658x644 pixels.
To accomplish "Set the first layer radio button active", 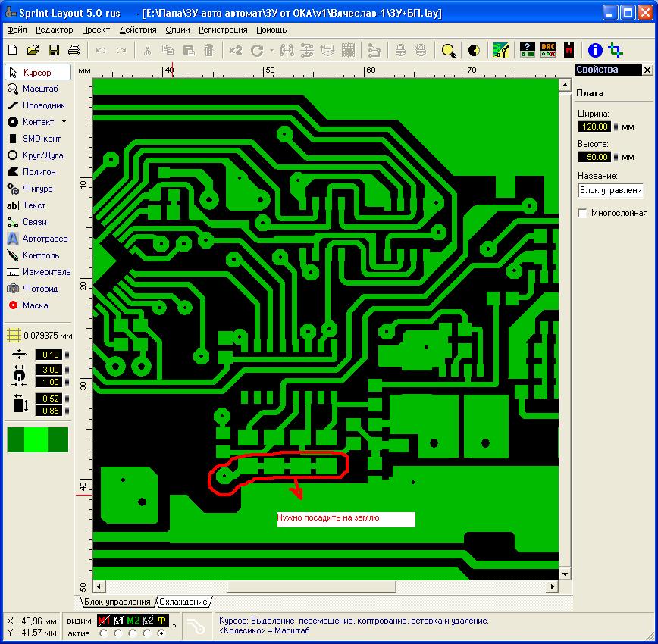I will (104, 633).
